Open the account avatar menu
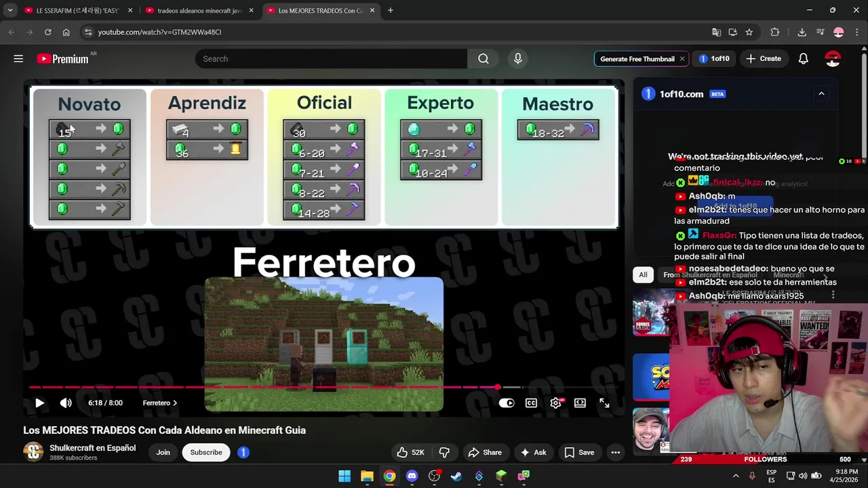868x488 pixels. click(833, 59)
